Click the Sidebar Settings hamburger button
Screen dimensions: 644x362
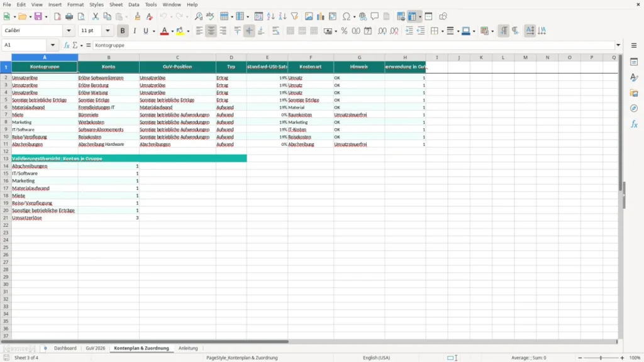[x=634, y=45]
